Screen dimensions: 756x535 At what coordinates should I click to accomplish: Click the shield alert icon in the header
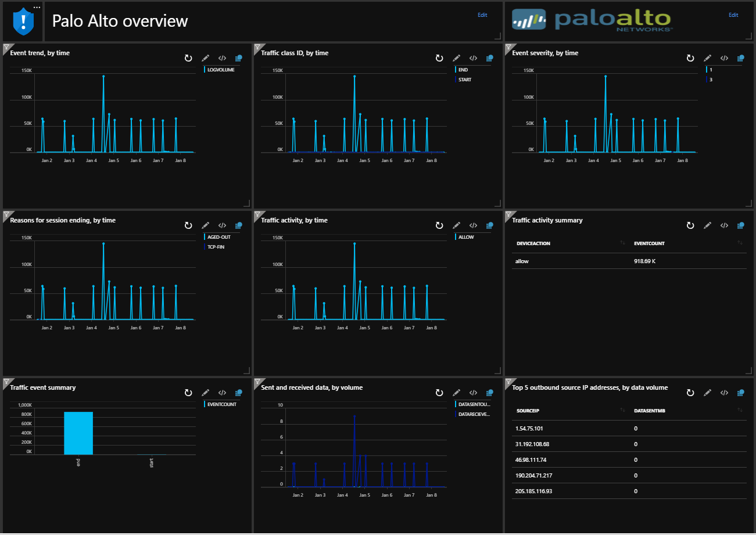(23, 21)
